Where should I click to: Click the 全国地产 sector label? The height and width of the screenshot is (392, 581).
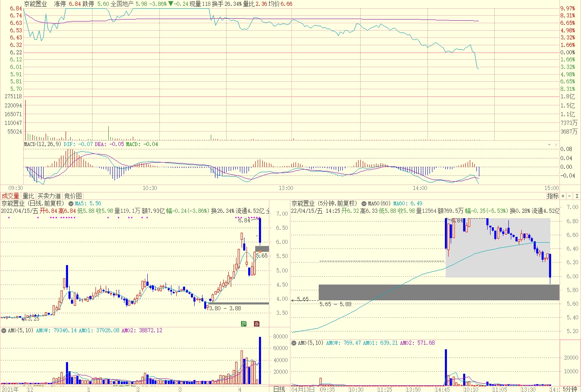click(122, 4)
